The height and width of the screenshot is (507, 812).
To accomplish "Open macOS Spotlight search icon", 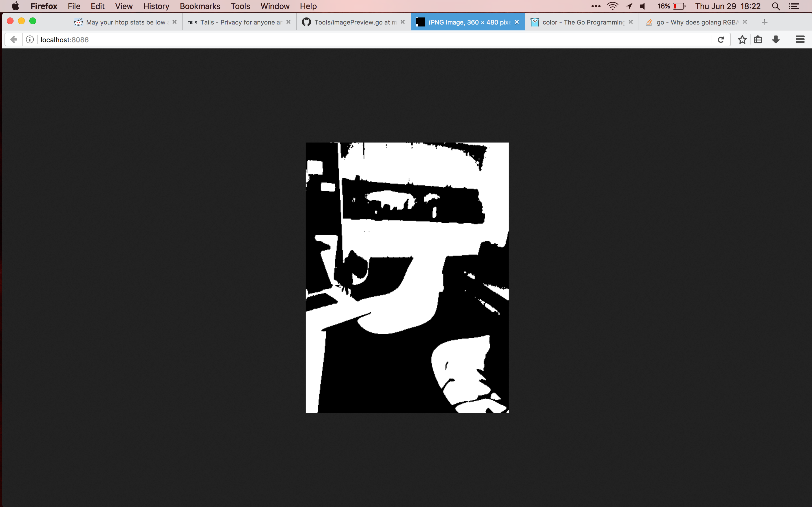I will (x=775, y=6).
